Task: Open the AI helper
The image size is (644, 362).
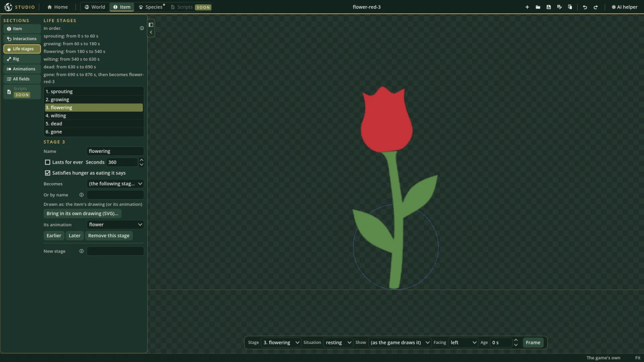Action: 624,7
